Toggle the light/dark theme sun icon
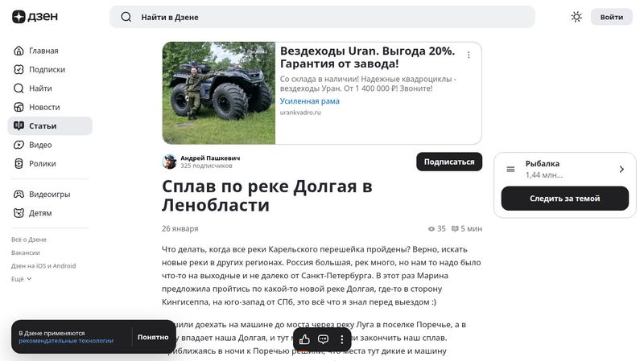This screenshot has width=644, height=361. 576,17
